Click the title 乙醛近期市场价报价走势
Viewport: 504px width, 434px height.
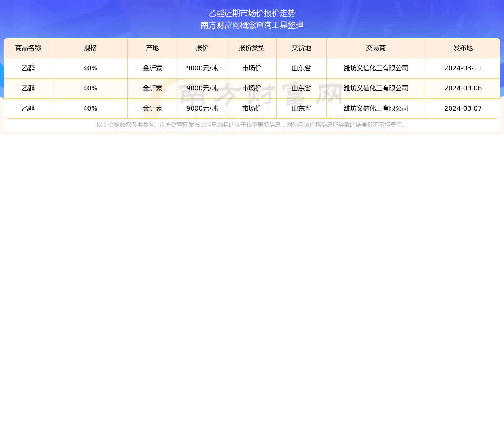pos(252,13)
